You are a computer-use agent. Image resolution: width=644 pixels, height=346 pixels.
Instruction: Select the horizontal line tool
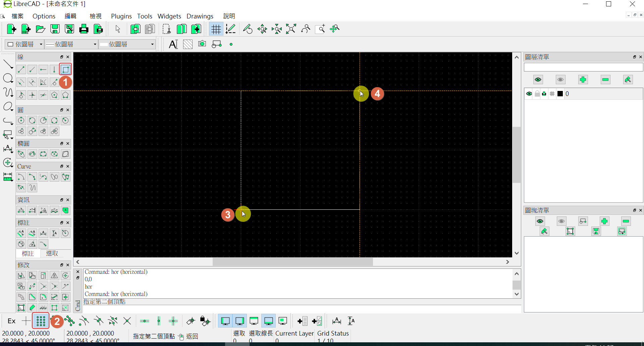[x=43, y=69]
